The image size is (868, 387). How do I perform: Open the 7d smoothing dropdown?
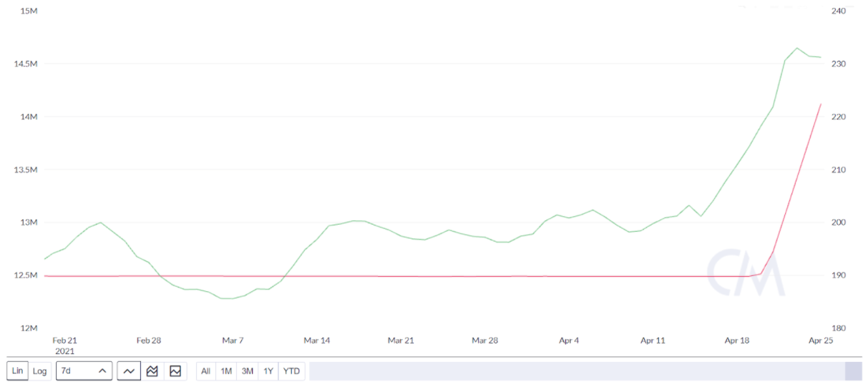84,371
